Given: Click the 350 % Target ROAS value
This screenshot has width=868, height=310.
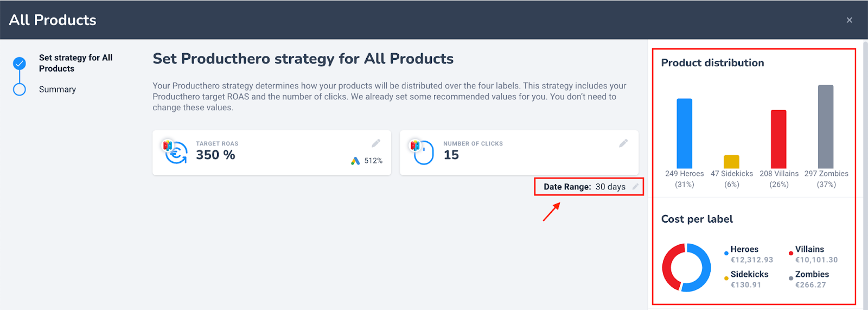Looking at the screenshot, I should coord(215,155).
